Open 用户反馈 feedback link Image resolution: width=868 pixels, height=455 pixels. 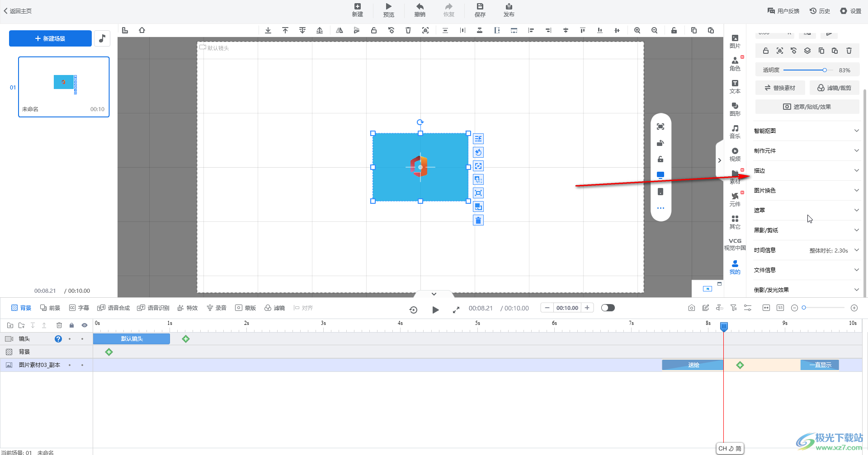pyautogui.click(x=783, y=11)
